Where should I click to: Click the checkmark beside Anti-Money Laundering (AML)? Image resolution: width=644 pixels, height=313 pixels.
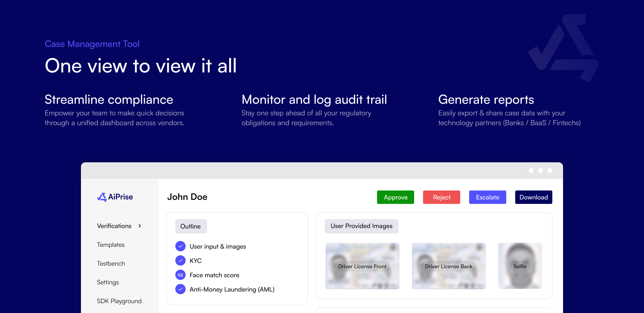pyautogui.click(x=180, y=289)
